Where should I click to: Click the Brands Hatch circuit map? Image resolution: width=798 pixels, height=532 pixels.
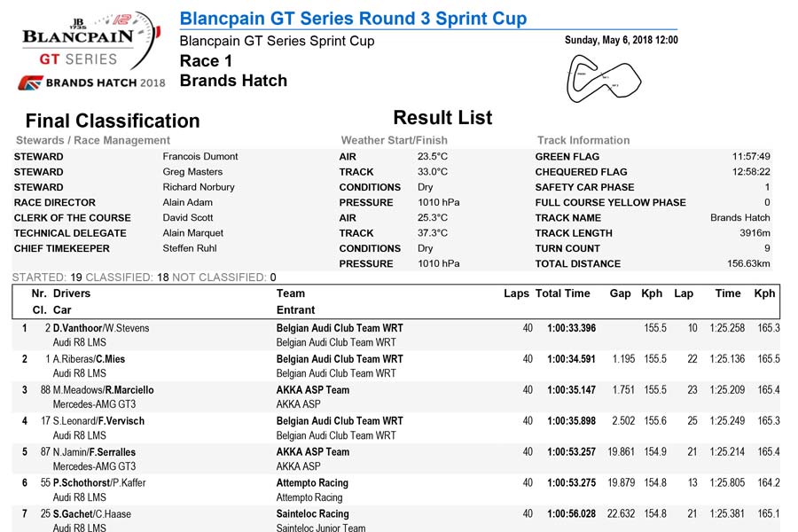pos(605,78)
